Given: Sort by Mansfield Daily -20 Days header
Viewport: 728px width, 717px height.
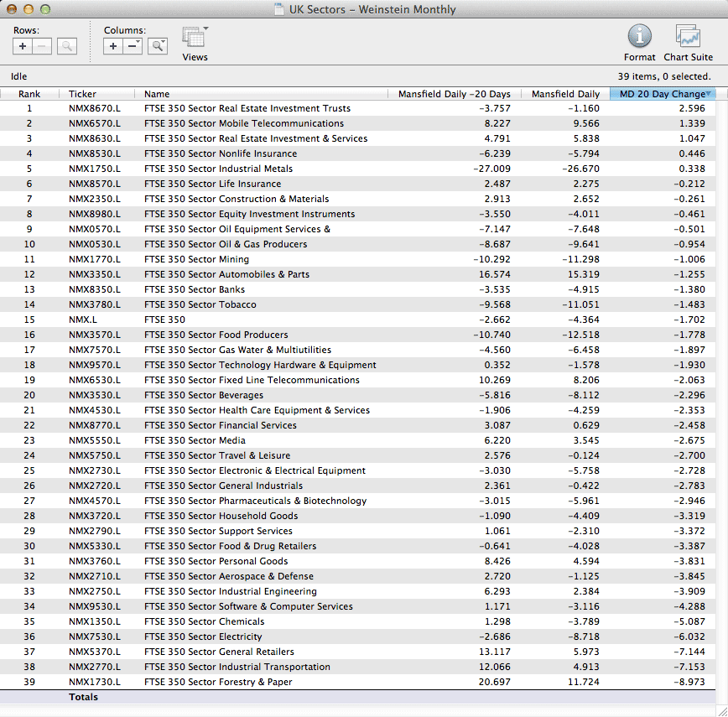Looking at the screenshot, I should tap(454, 94).
